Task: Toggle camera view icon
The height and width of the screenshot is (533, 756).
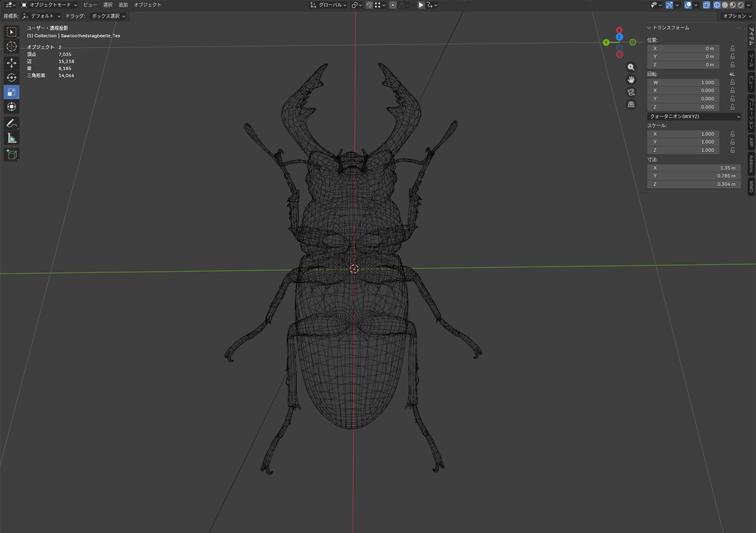Action: click(630, 92)
